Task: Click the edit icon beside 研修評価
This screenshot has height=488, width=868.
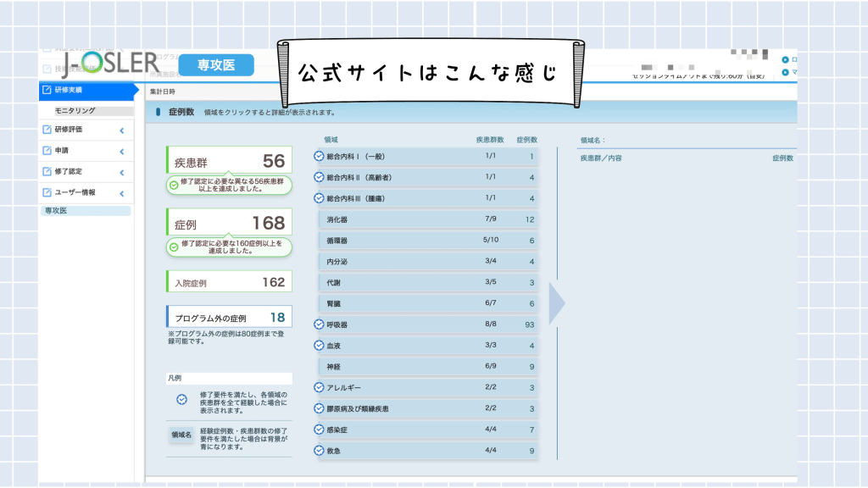Action: coord(47,130)
